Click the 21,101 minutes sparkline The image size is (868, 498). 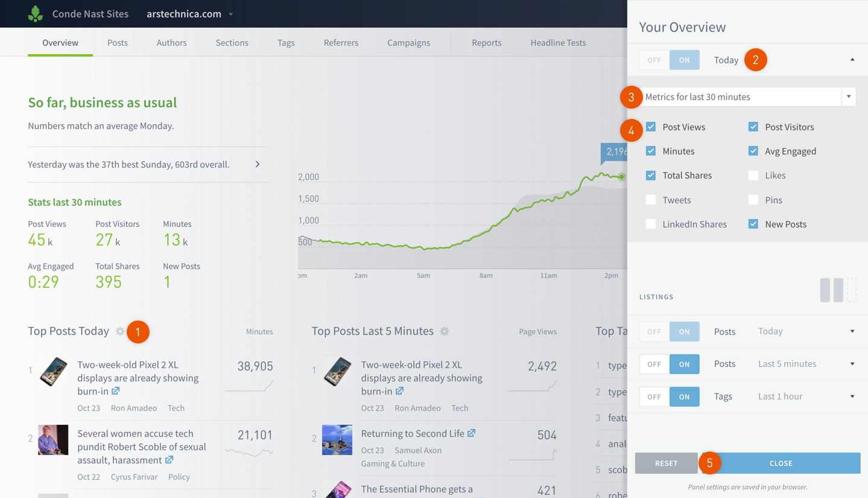tap(249, 452)
